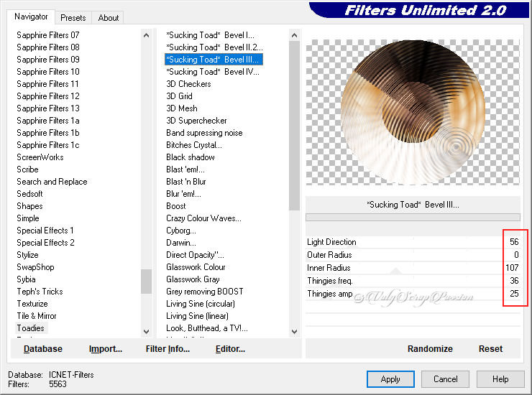Pick the 3D Checkers filter
Viewport: 532px width, 395px height.
[188, 84]
